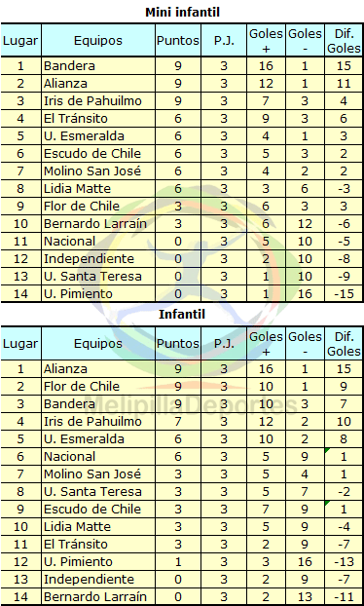
Task: Select the -15 goal difference cell
Action: [344, 293]
